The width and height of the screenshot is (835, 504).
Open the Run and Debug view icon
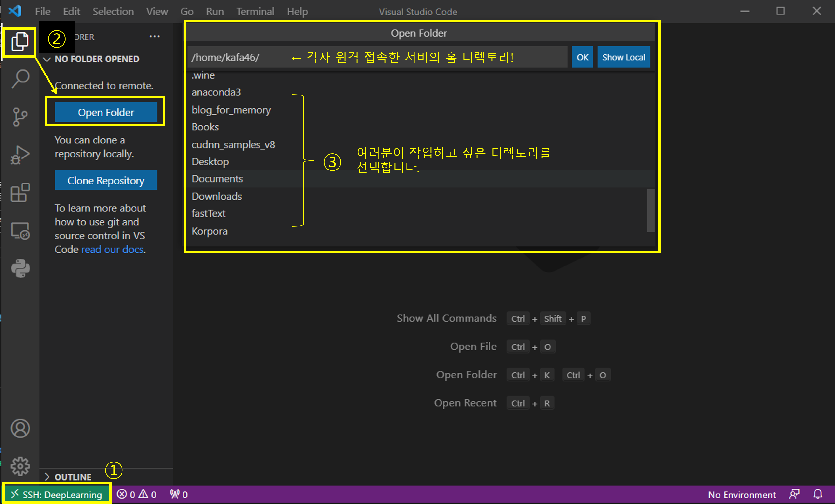click(20, 155)
